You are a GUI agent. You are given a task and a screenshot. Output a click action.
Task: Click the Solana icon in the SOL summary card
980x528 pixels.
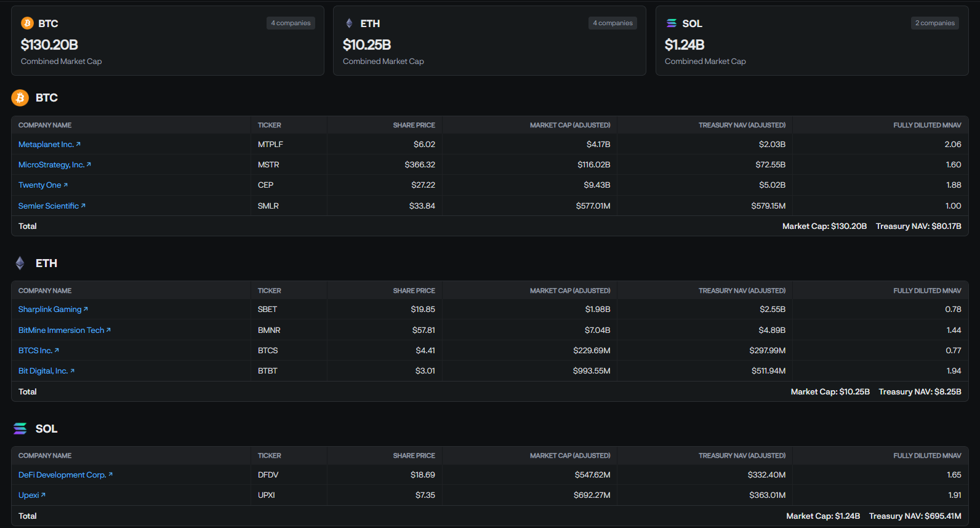click(x=672, y=23)
